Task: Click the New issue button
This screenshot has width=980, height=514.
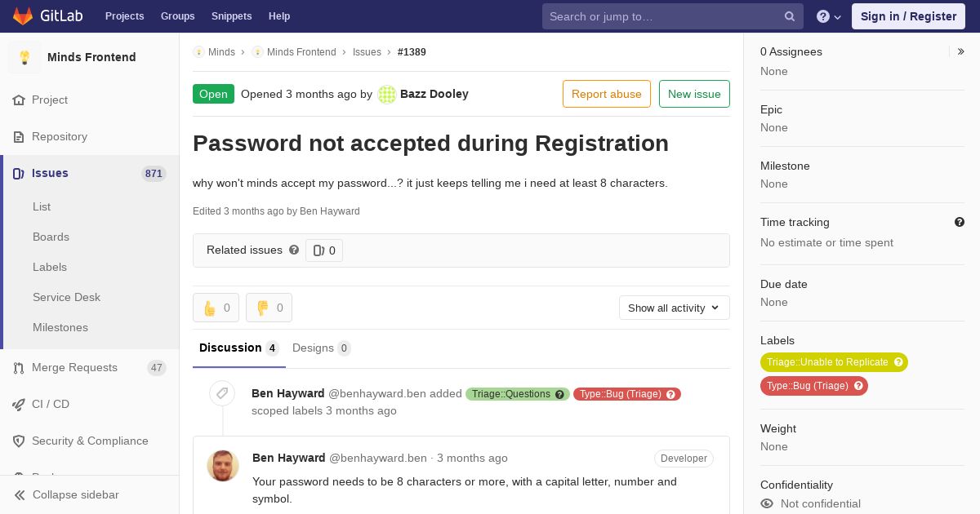Action: point(694,94)
